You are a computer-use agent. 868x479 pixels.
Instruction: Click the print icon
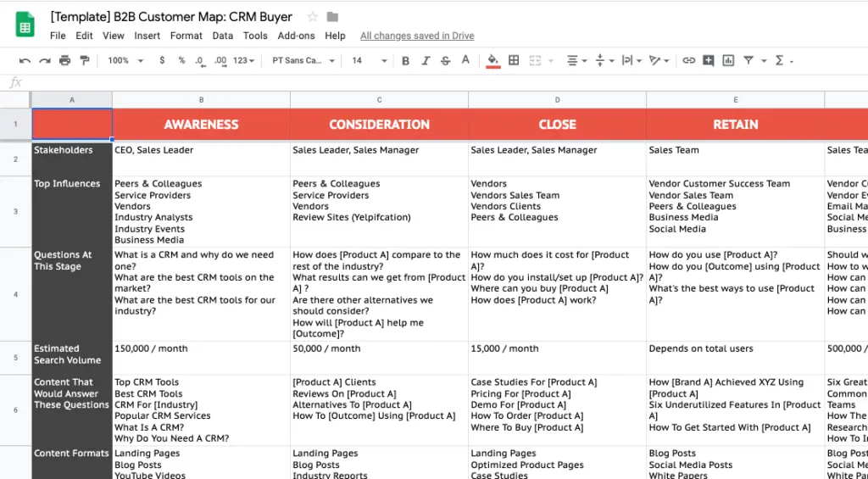[x=64, y=61]
